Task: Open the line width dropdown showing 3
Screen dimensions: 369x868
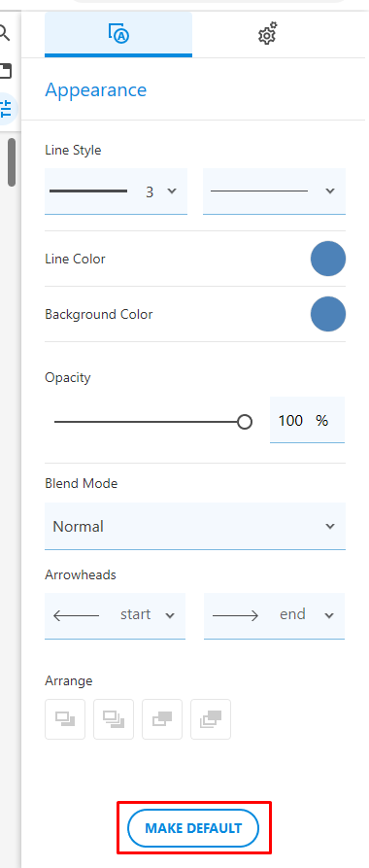Action: tap(117, 191)
